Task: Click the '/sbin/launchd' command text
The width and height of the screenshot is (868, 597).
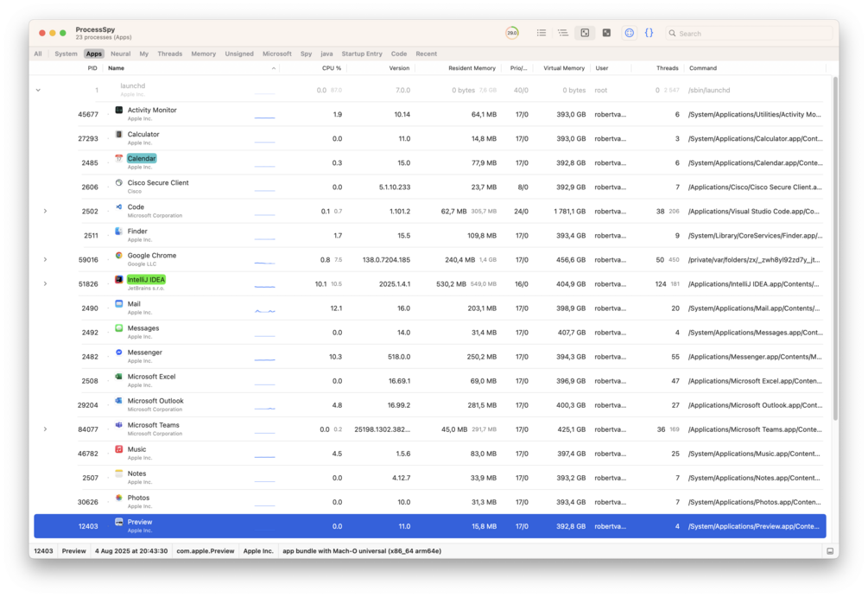Action: [708, 90]
